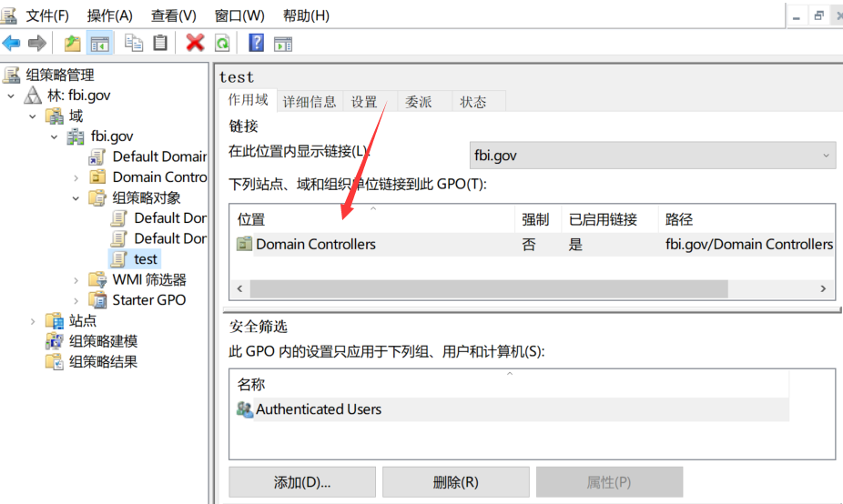Click the 添加(D)... button
The image size is (843, 504).
[x=301, y=482]
